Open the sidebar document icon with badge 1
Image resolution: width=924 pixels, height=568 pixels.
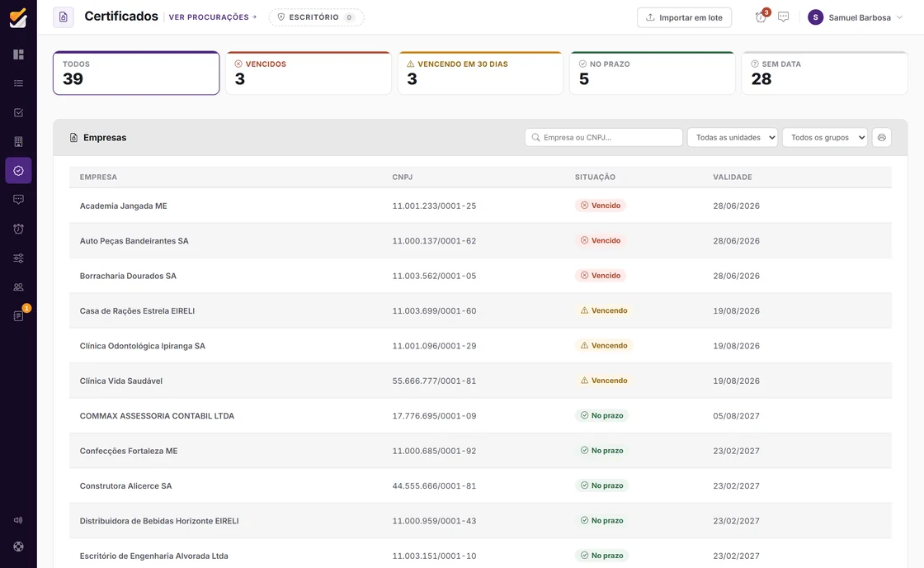click(18, 316)
